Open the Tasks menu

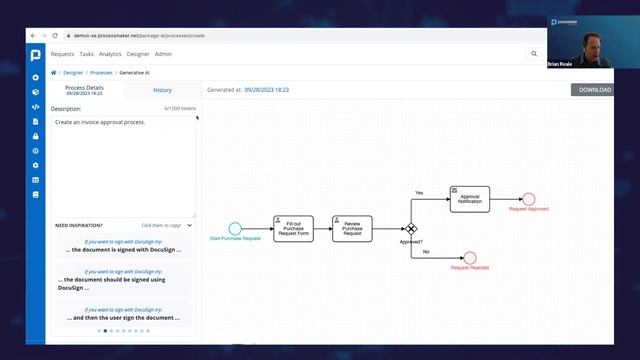pos(87,54)
